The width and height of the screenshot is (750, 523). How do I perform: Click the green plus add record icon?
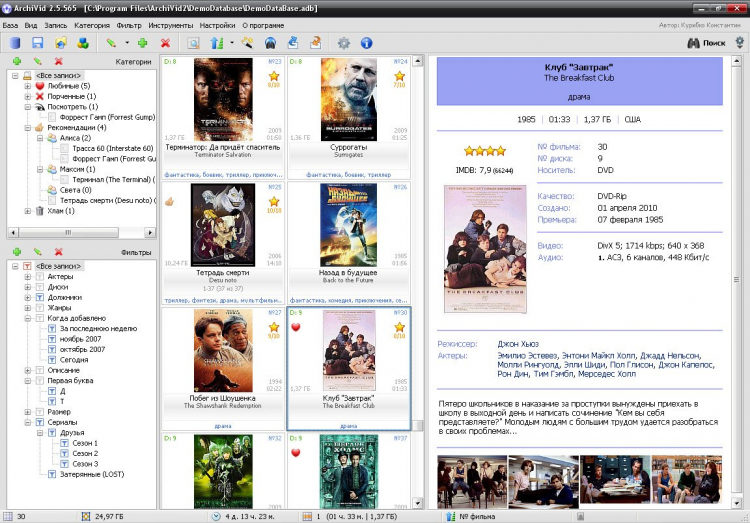pyautogui.click(x=143, y=43)
